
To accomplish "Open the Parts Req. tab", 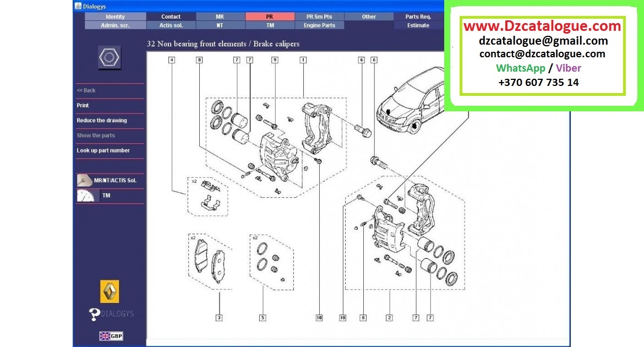I will click(418, 17).
